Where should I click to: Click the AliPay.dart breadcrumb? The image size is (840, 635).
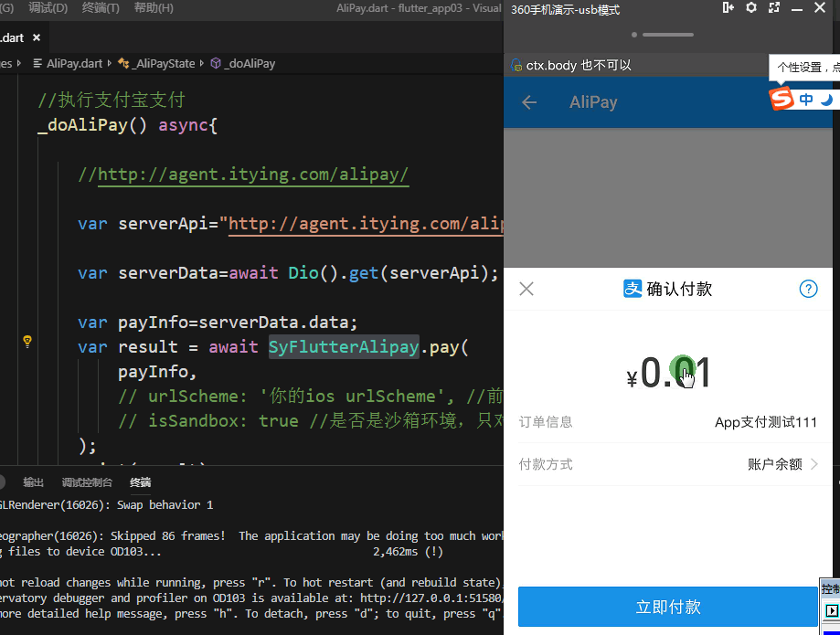[74, 63]
